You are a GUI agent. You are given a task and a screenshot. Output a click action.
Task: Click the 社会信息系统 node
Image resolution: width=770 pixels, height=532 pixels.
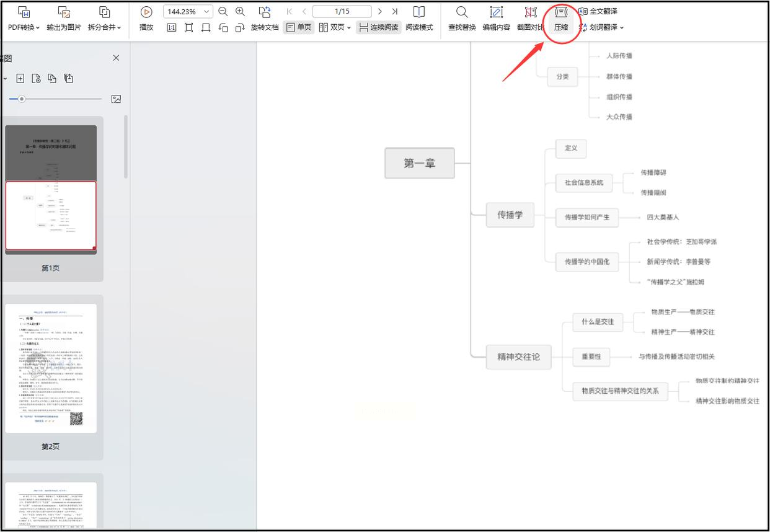pos(584,183)
